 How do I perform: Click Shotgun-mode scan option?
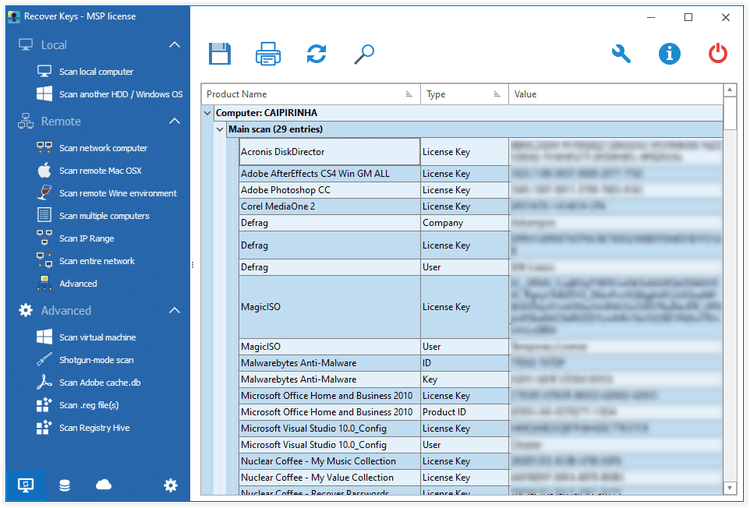coord(96,360)
